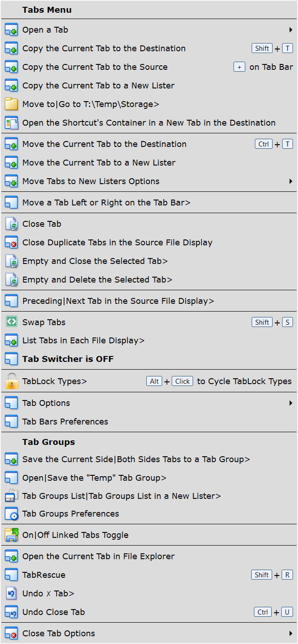Click the Shortcut's Container icon
The image size is (298, 644).
pos(11,123)
